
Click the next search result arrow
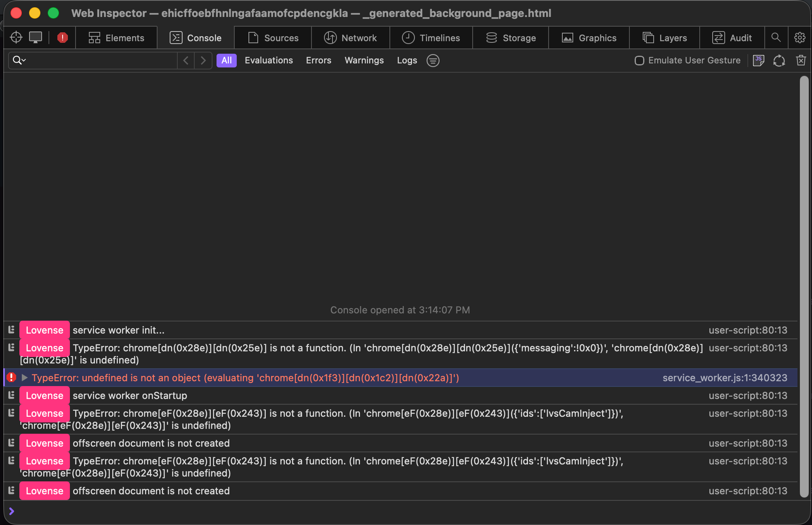tap(203, 60)
